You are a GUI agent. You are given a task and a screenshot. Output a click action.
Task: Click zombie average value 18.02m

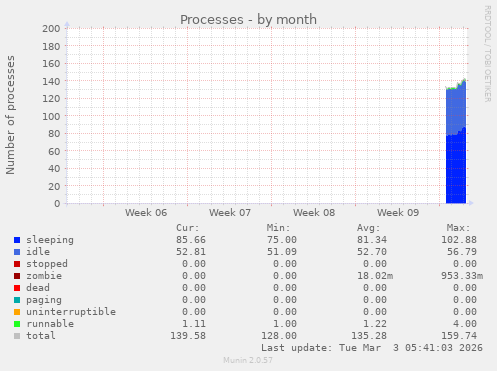click(x=375, y=276)
